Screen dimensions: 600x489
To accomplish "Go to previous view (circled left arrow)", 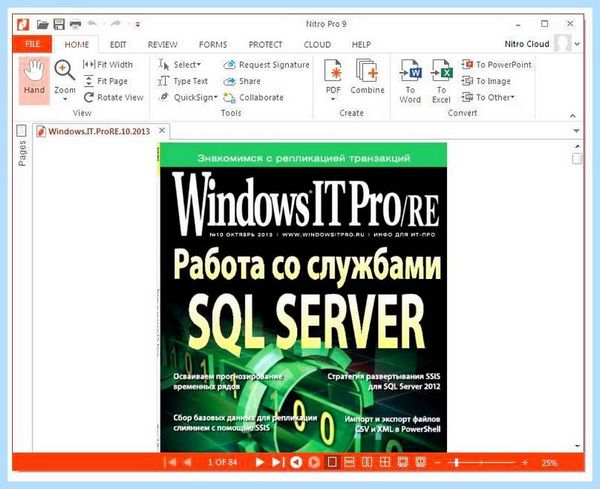I will [296, 462].
